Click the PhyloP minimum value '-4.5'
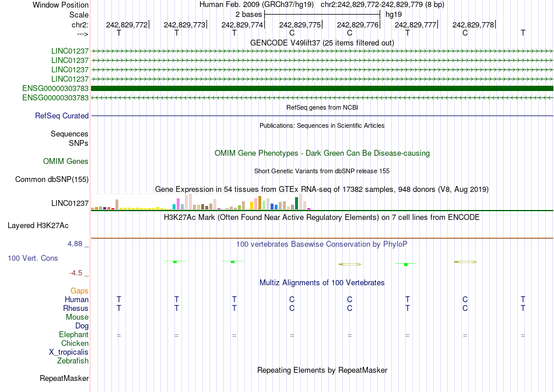The image size is (554, 392). pos(76,273)
